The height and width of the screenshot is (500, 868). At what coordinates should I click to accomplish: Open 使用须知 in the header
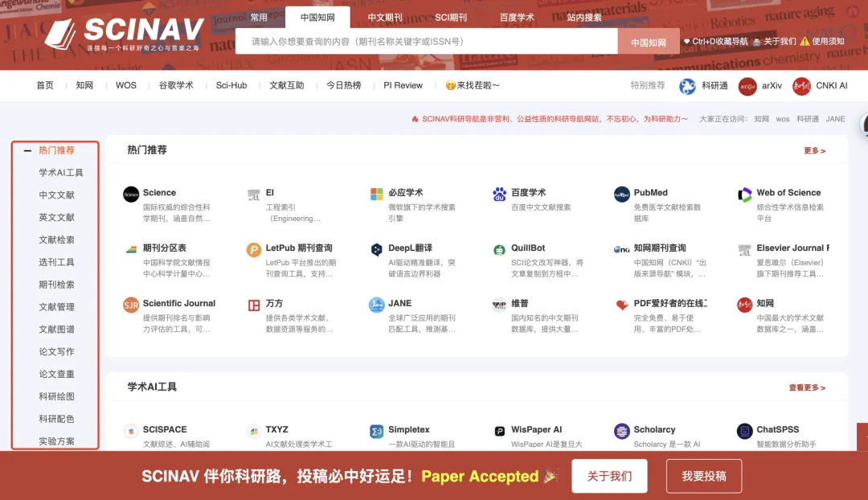click(x=823, y=42)
